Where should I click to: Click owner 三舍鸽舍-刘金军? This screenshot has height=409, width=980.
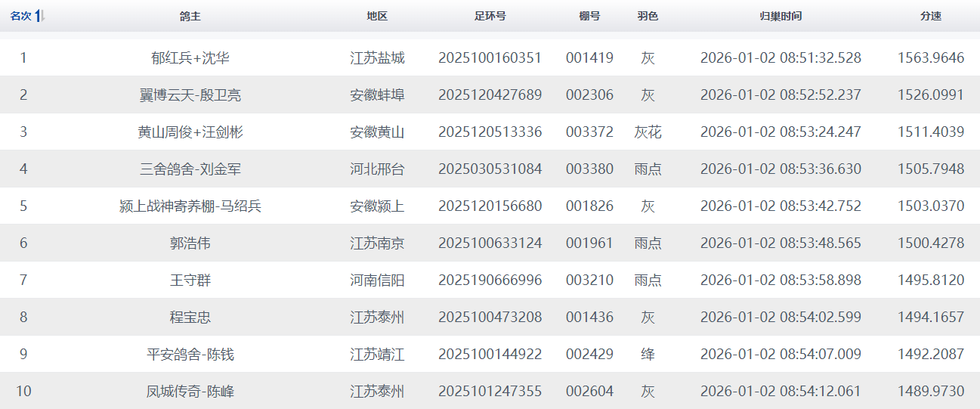[x=190, y=169]
